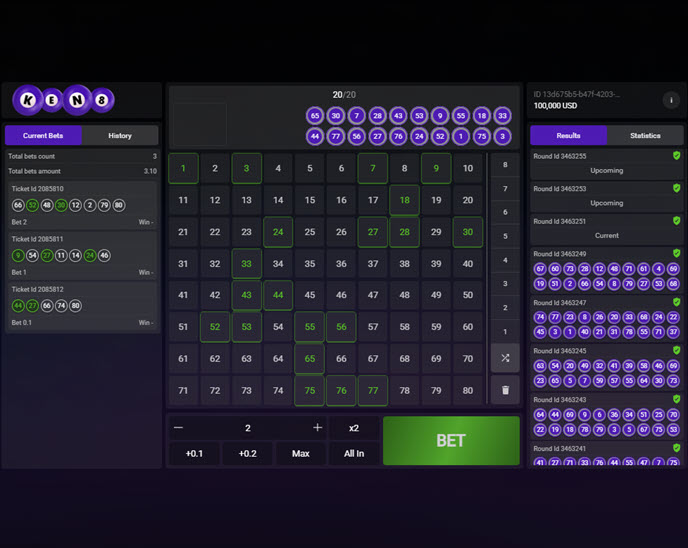Click the KENO ball logo

point(63,100)
